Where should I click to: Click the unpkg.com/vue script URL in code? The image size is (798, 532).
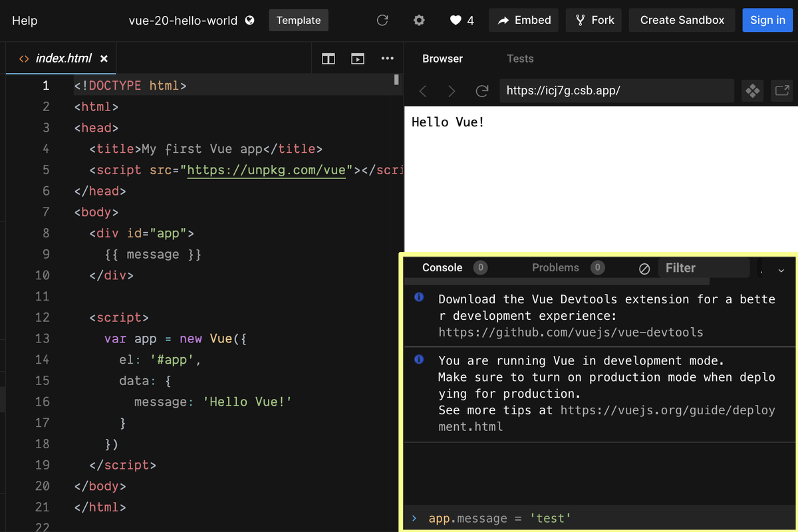(x=267, y=170)
